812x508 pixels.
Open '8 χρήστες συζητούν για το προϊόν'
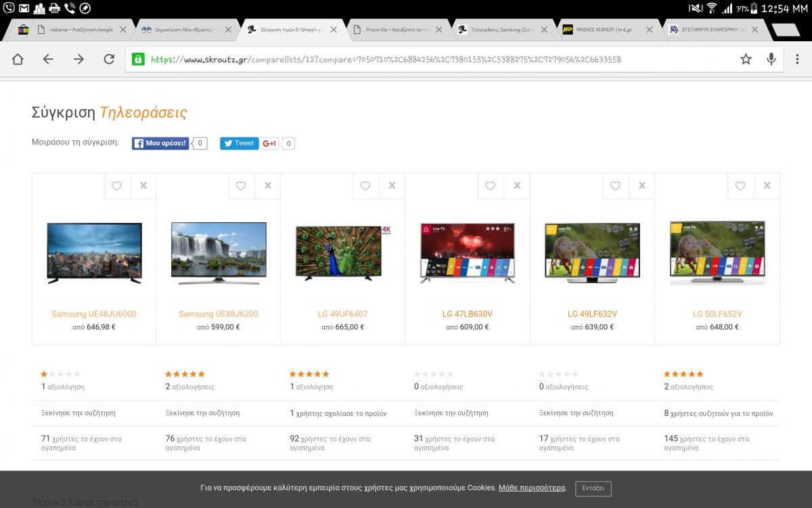[x=719, y=413]
